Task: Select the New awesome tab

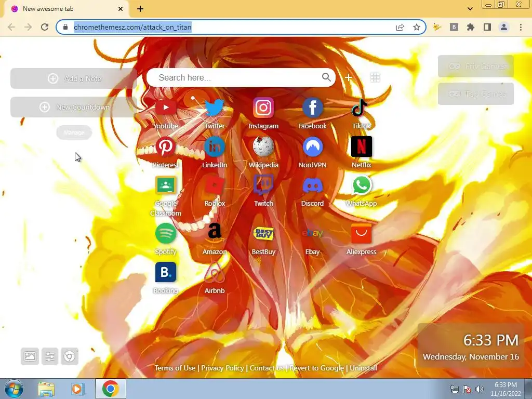Action: 66,9
